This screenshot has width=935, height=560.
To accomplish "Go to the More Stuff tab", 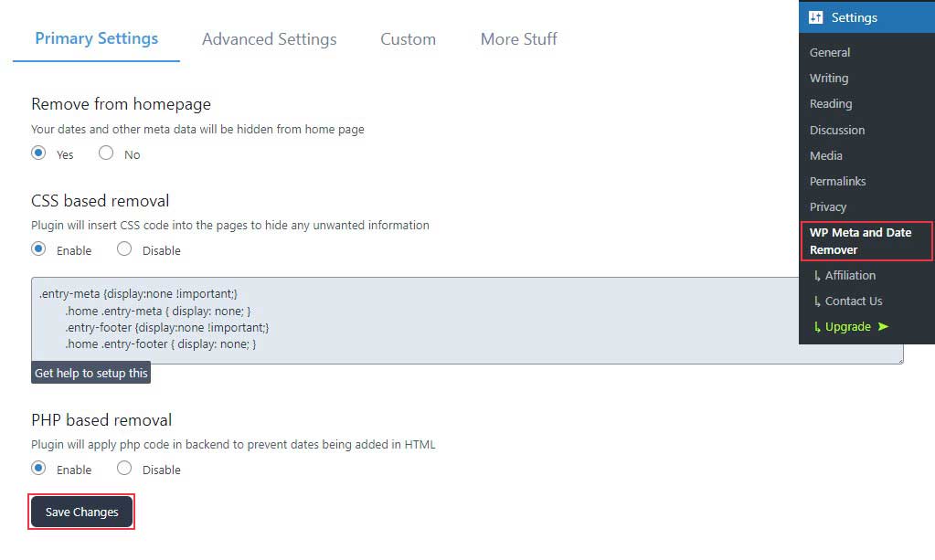I will (518, 39).
